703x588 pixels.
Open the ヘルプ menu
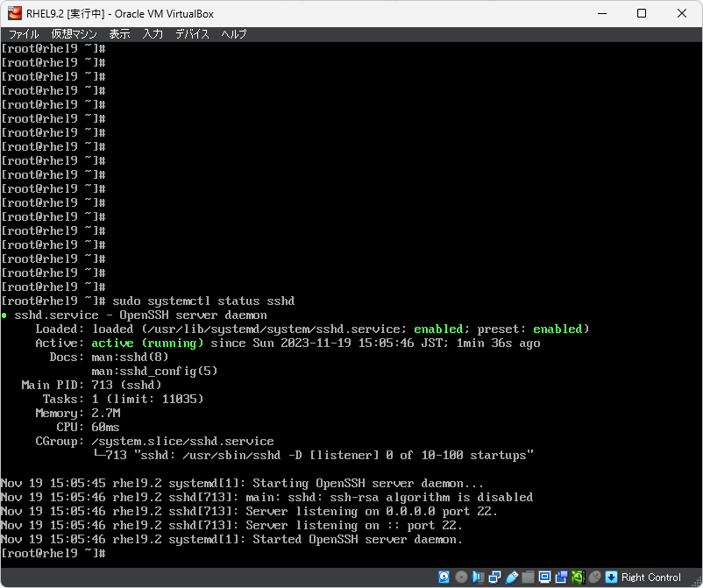coord(233,34)
